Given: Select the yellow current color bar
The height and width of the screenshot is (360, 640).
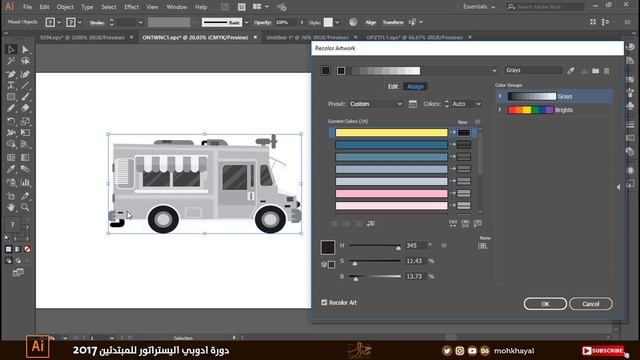Looking at the screenshot, I should 391,133.
